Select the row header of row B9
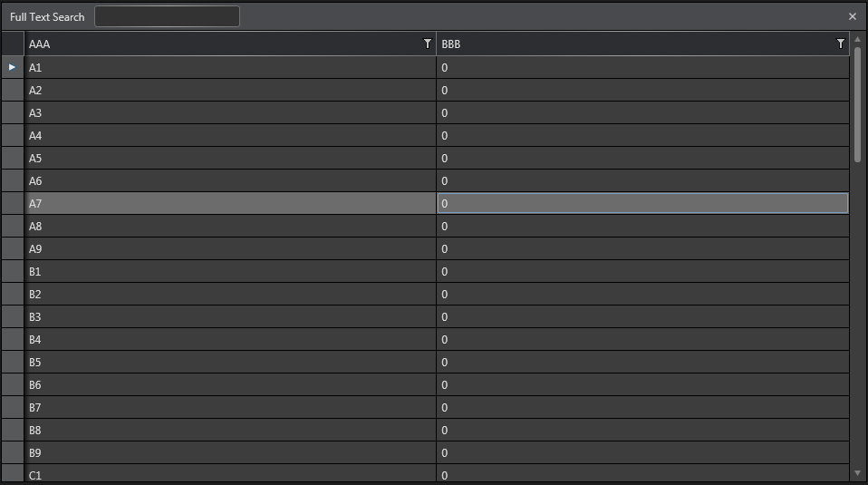 [12, 452]
